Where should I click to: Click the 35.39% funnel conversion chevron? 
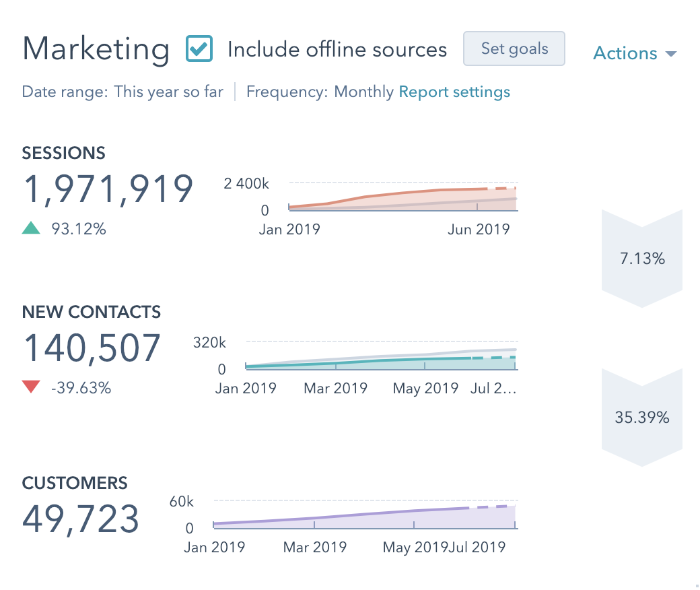641,418
